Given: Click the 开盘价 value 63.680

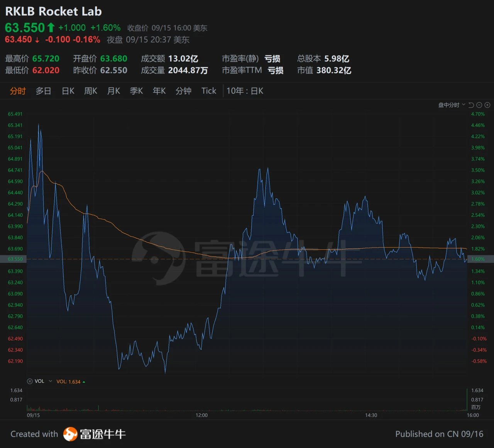Looking at the screenshot, I should tap(114, 59).
